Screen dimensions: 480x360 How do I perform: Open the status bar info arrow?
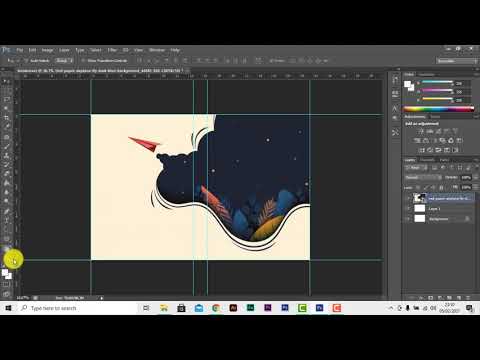[102, 298]
